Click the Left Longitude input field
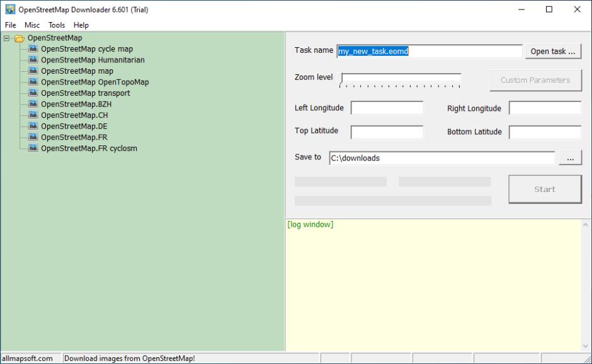The width and height of the screenshot is (592, 364). 387,108
